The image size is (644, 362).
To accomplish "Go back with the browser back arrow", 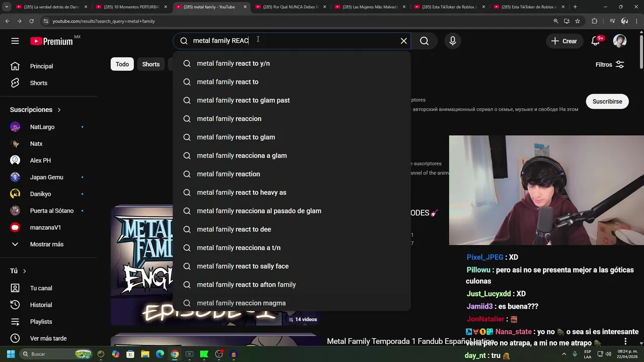I will [7, 21].
